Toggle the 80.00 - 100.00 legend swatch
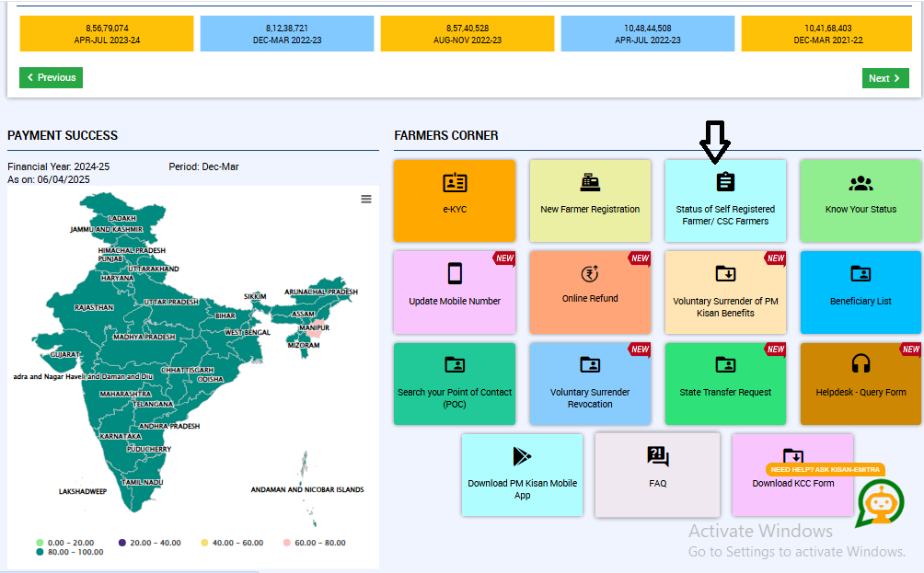 tap(40, 552)
